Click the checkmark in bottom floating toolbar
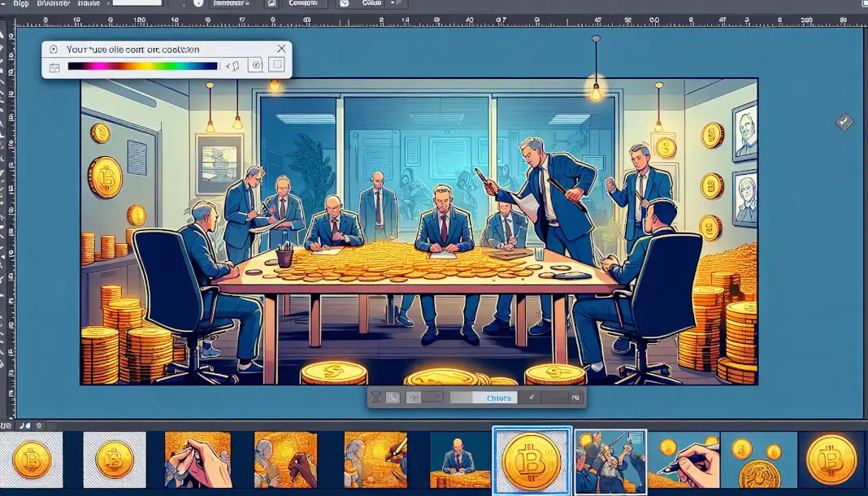This screenshot has height=496, width=868. (x=532, y=398)
